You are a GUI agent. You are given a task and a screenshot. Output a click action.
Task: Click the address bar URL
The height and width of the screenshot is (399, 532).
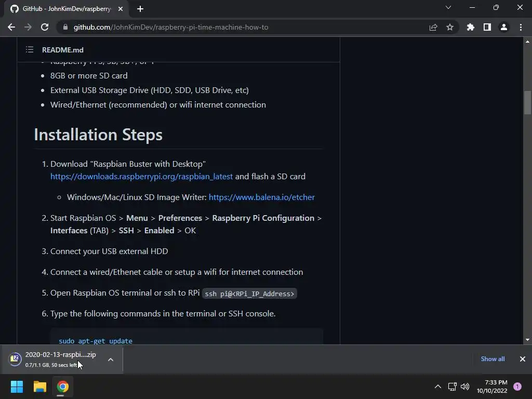coord(170,27)
